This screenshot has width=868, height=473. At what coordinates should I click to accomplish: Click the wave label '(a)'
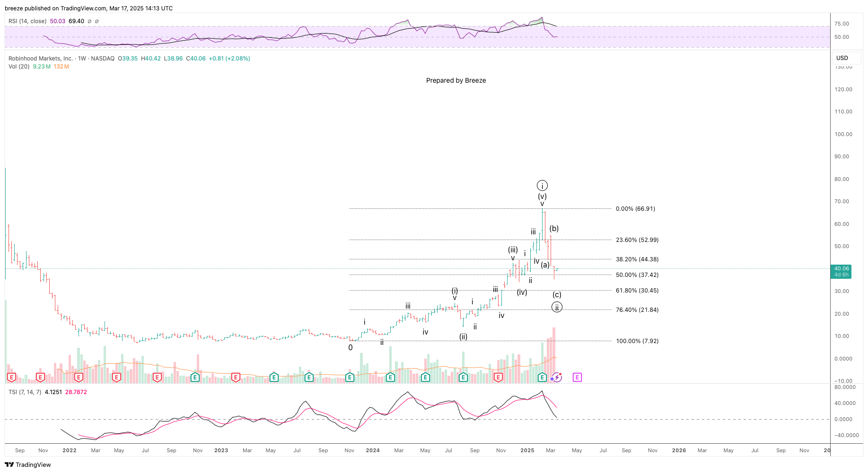[x=545, y=265]
